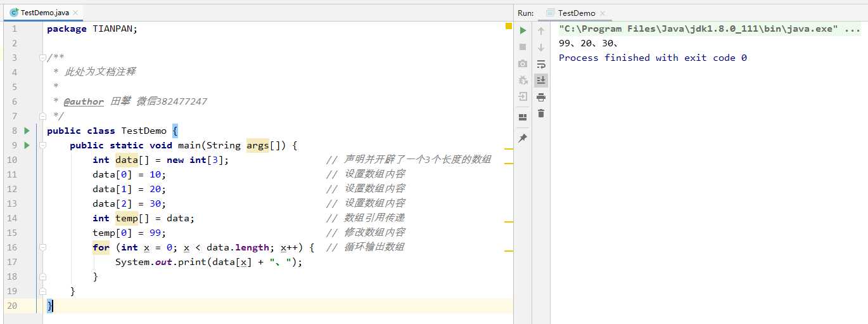Close the TestDemo run tab
The image size is (868, 324).
[602, 13]
